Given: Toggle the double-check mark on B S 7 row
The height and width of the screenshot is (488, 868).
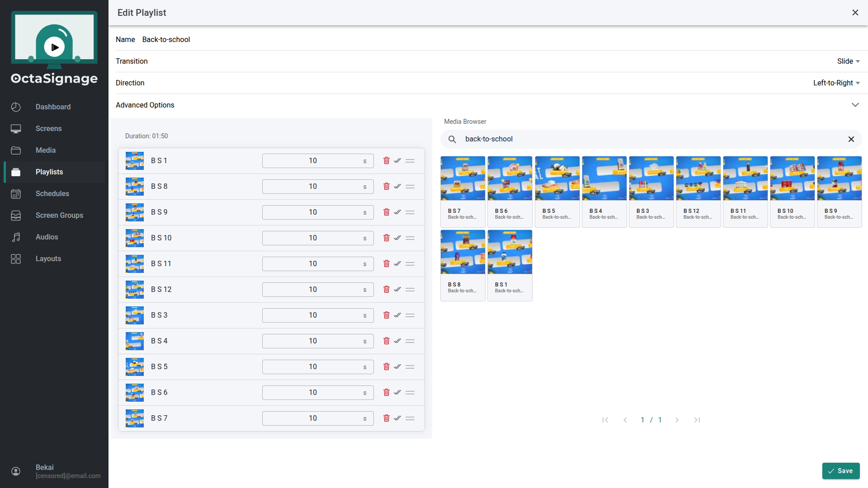Looking at the screenshot, I should point(397,418).
